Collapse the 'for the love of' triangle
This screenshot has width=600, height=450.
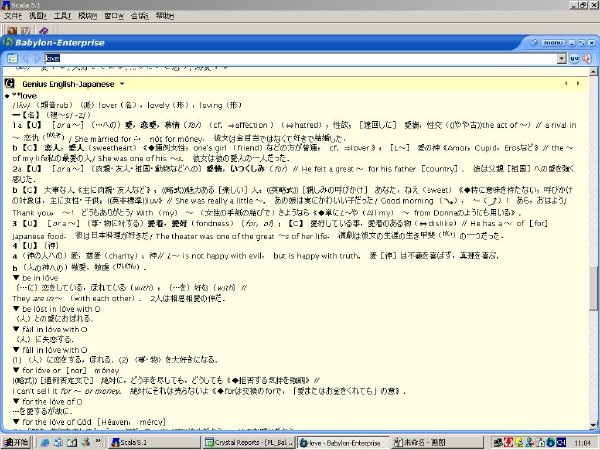click(x=16, y=401)
